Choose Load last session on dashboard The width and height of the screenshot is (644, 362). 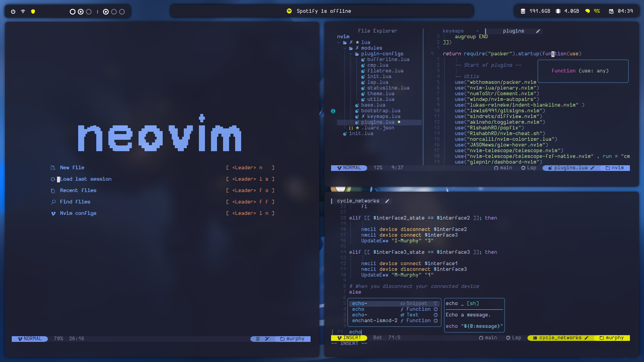coord(86,179)
